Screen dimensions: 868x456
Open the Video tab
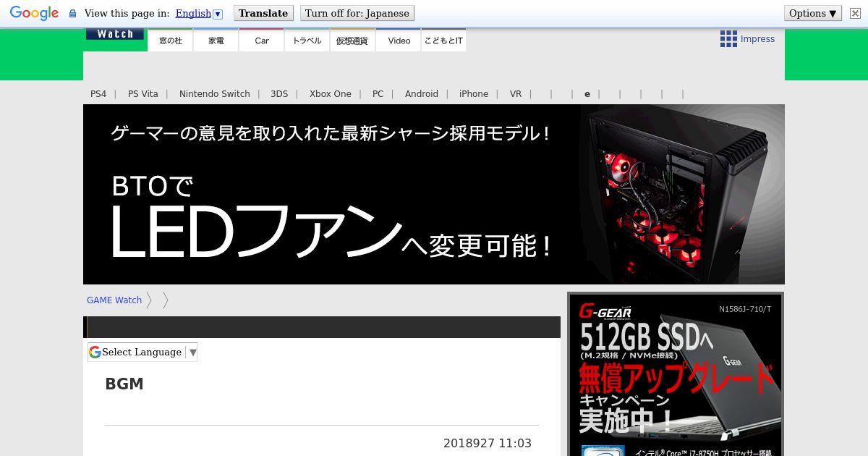pos(399,41)
